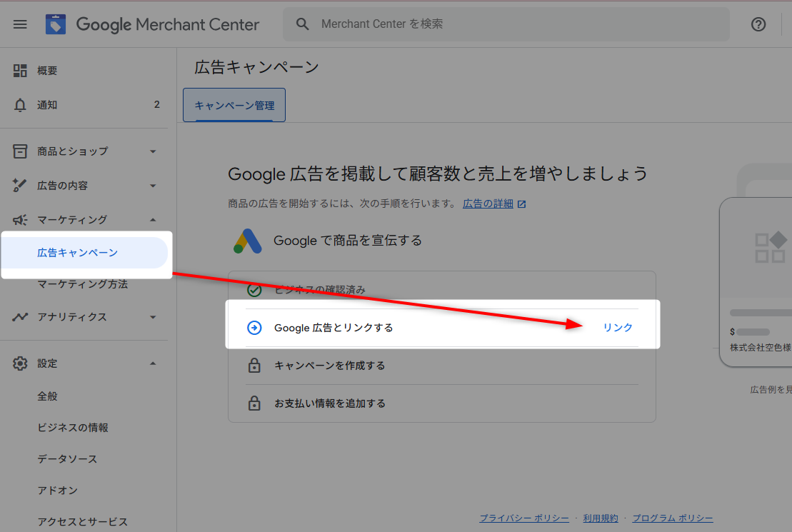Click the 広告の内容 label in sidebar
792x532 pixels.
click(62, 186)
